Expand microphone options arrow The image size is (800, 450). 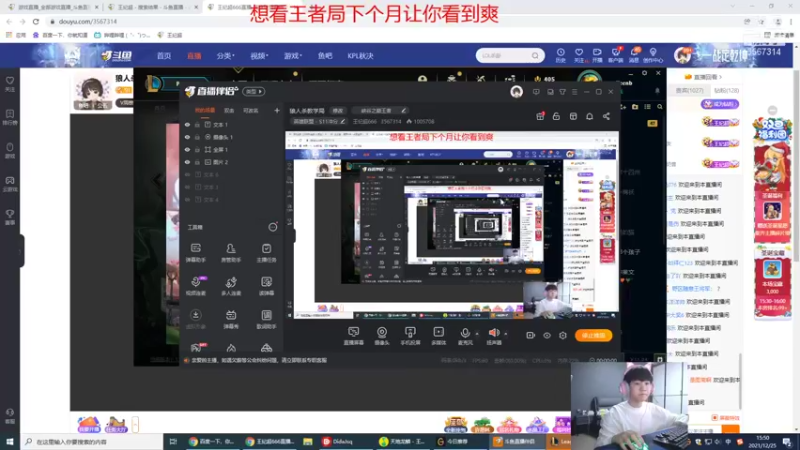[477, 334]
